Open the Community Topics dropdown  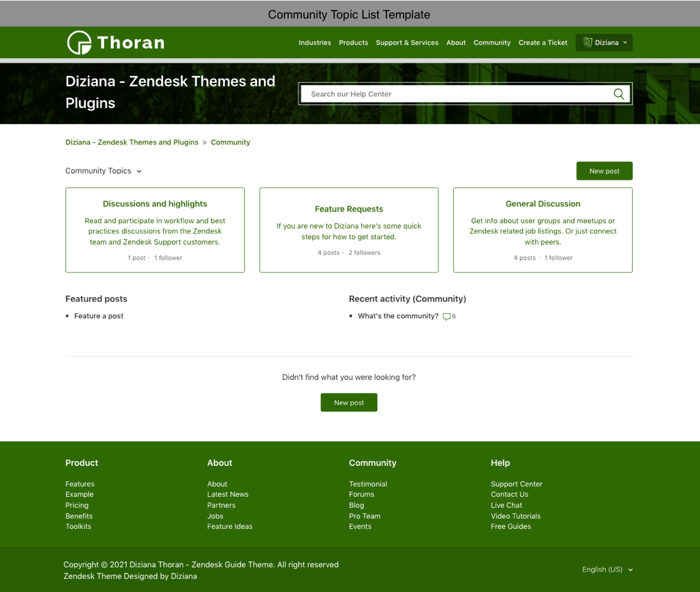point(103,171)
